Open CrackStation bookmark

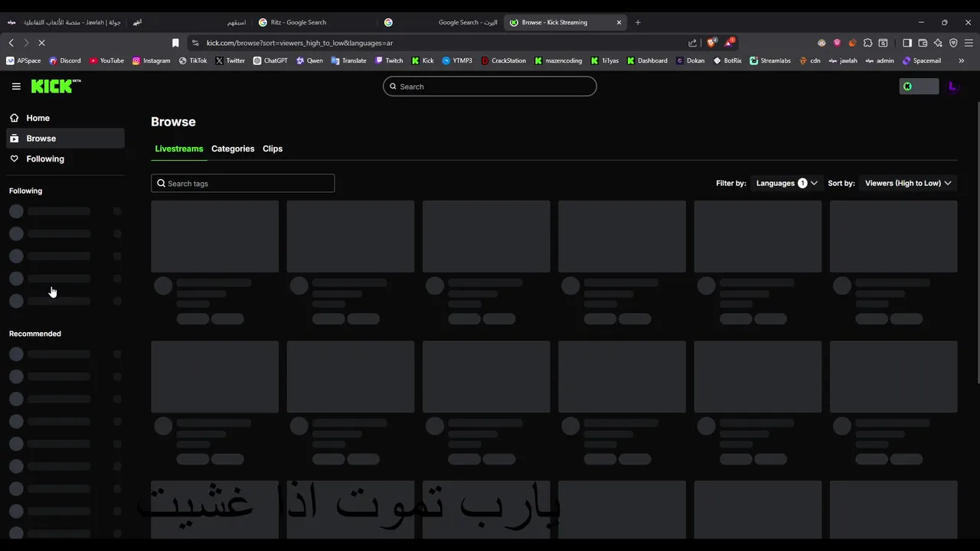[504, 60]
